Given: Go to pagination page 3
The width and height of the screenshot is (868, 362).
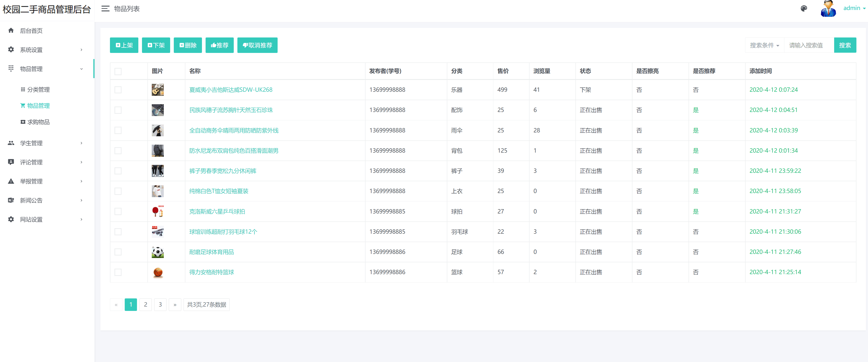Looking at the screenshot, I should coord(160,304).
